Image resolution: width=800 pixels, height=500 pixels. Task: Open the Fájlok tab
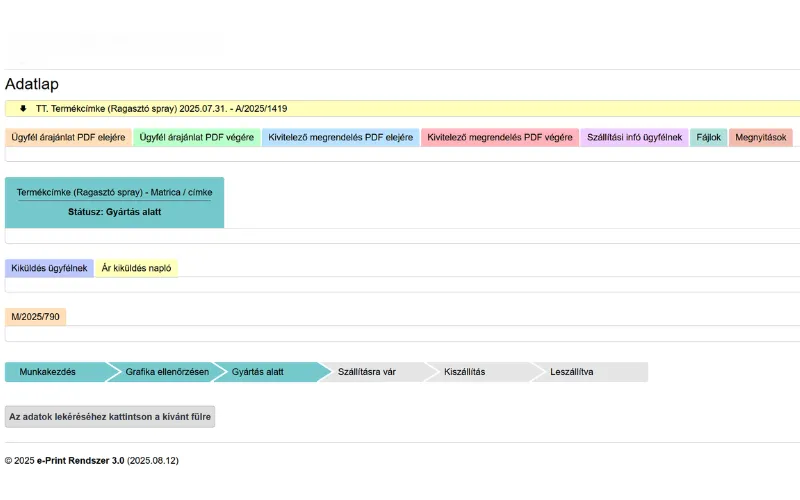click(709, 137)
